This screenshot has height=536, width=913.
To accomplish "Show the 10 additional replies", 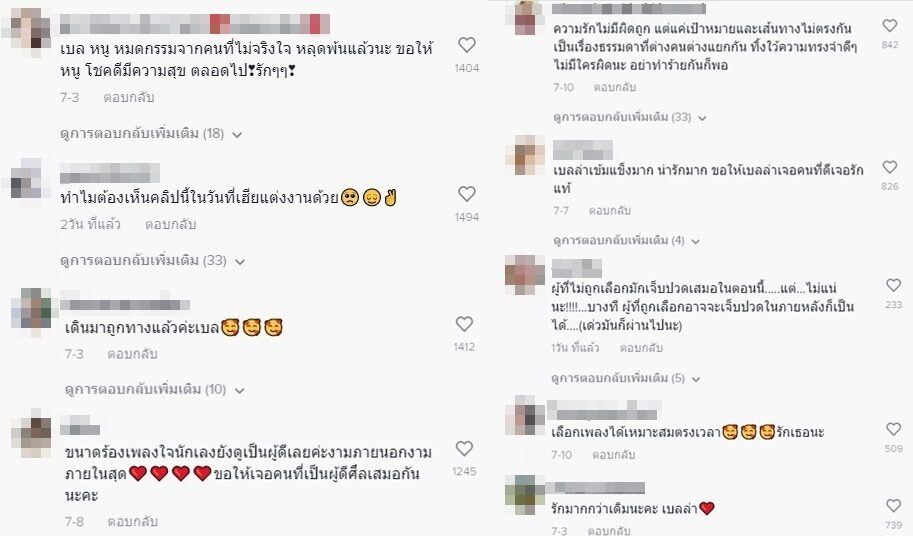I will click(154, 389).
